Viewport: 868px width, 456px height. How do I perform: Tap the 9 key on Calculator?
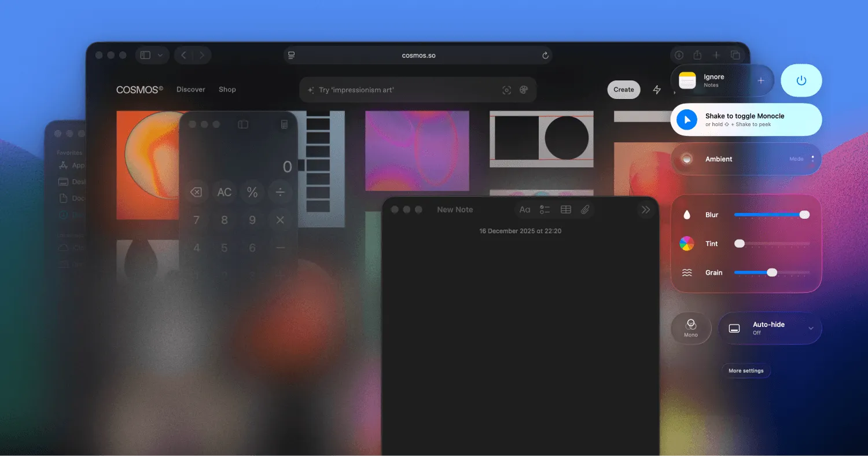(x=252, y=220)
